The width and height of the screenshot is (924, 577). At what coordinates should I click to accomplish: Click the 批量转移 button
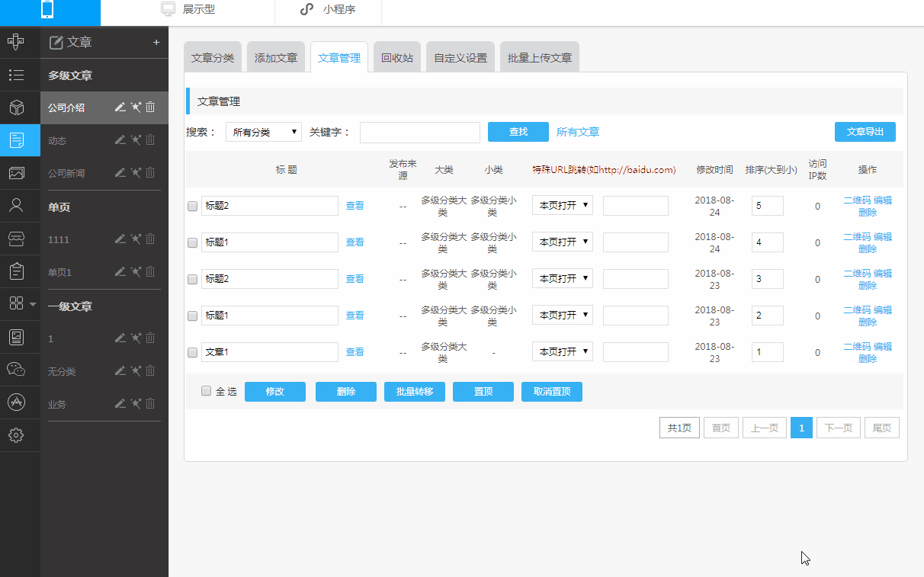click(x=415, y=392)
